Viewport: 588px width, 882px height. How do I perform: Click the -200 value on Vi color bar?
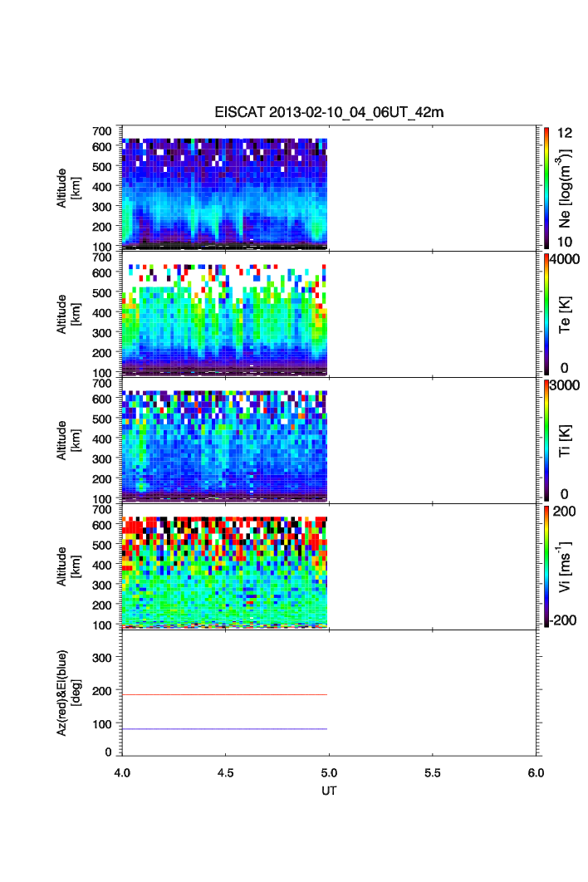(x=563, y=620)
